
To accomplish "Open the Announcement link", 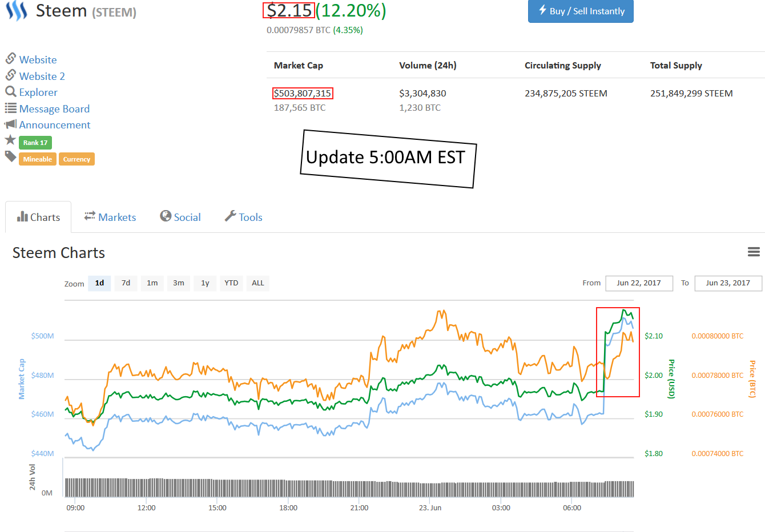I will (55, 124).
